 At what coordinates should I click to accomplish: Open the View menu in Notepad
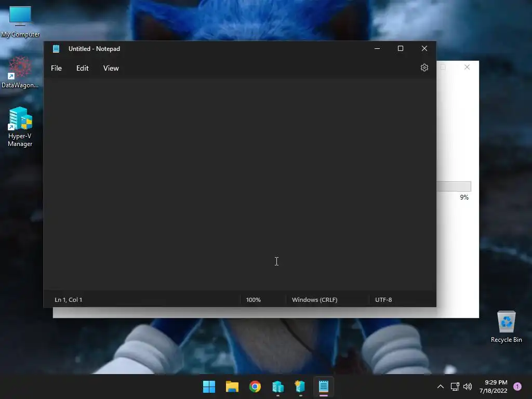111,68
